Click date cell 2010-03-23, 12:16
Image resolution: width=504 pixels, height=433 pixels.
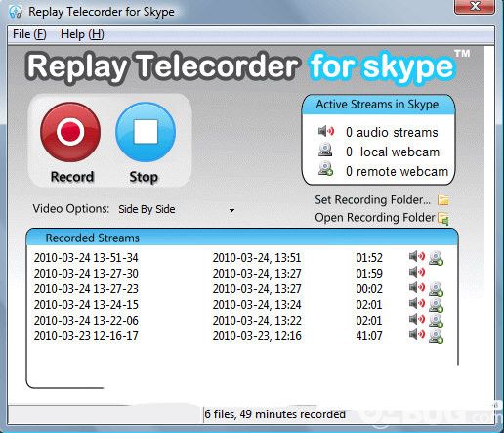pos(257,336)
